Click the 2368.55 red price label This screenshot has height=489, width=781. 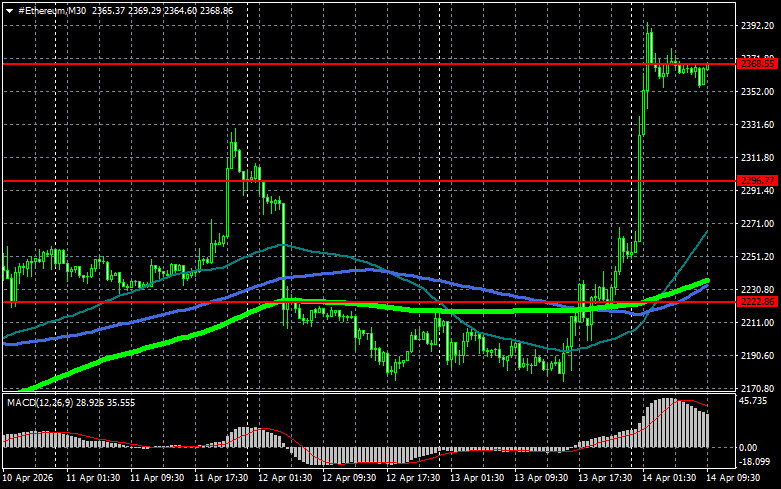[757, 64]
